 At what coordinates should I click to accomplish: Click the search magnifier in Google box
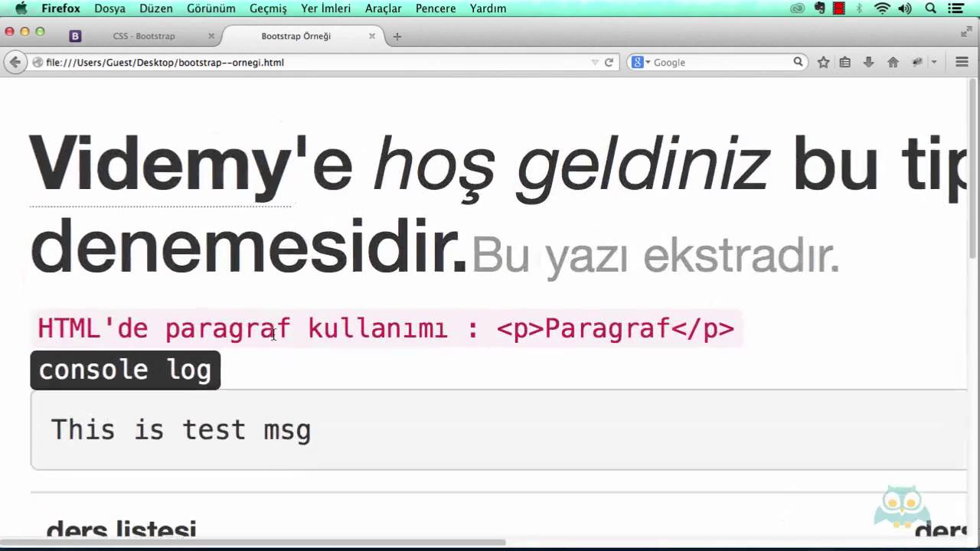pyautogui.click(x=798, y=62)
